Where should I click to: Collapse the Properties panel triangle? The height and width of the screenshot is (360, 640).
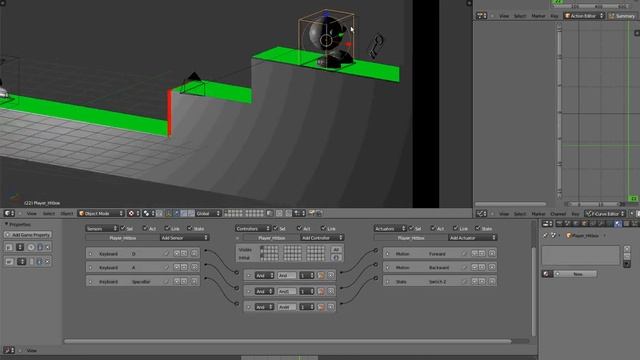tap(7, 224)
